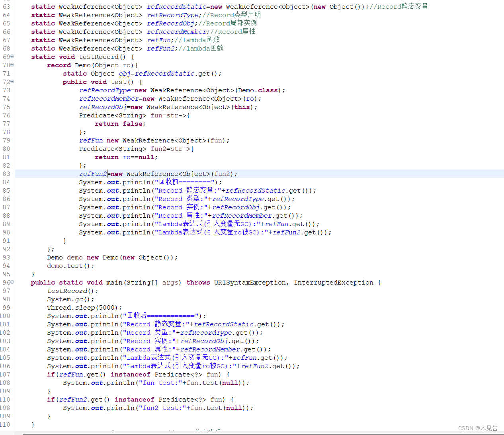
Task: Select line number 83 in the gutter
Action: 6,174
